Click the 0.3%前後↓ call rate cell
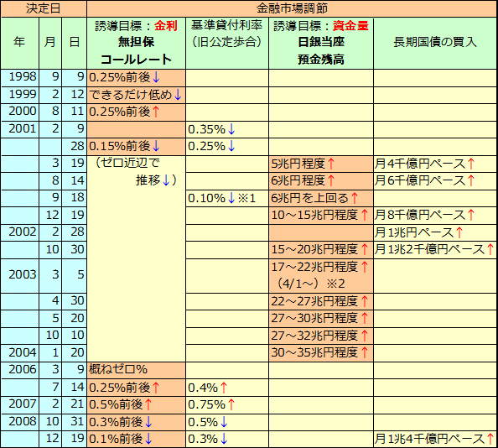This screenshot has width=498, height=448. pyautogui.click(x=137, y=422)
